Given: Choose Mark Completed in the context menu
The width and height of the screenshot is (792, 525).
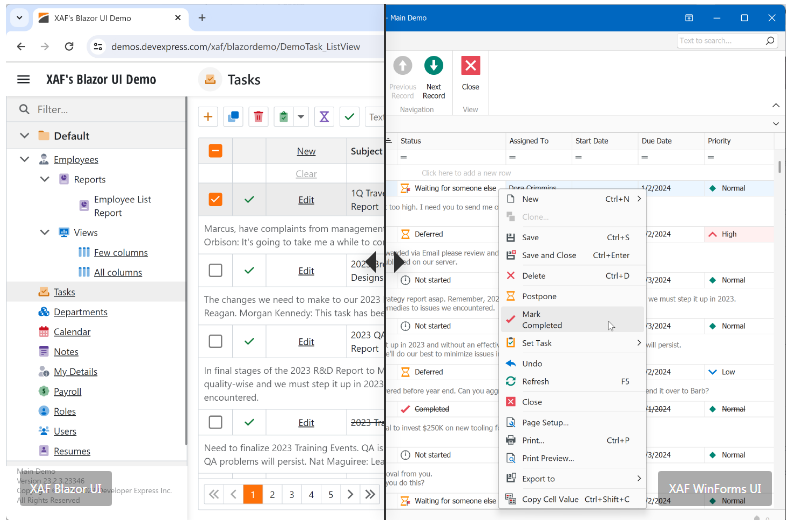Looking at the screenshot, I should 573,319.
